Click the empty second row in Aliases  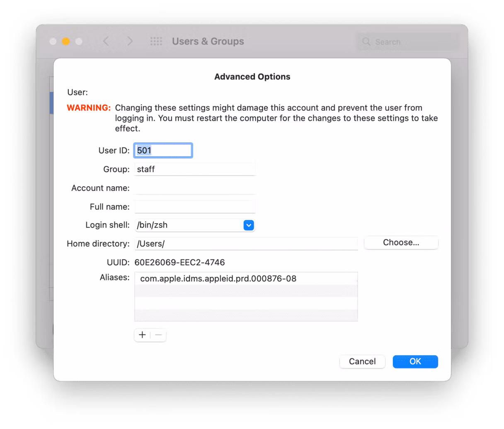(x=246, y=291)
